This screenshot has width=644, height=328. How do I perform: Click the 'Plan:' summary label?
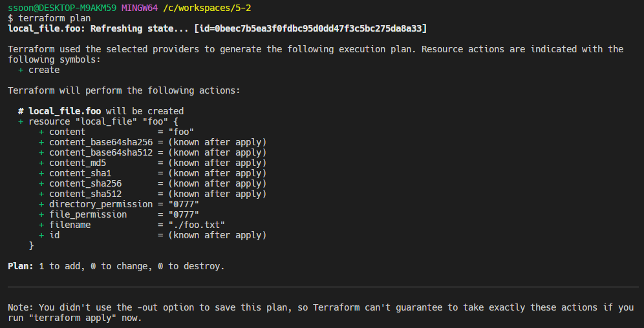[x=21, y=266]
